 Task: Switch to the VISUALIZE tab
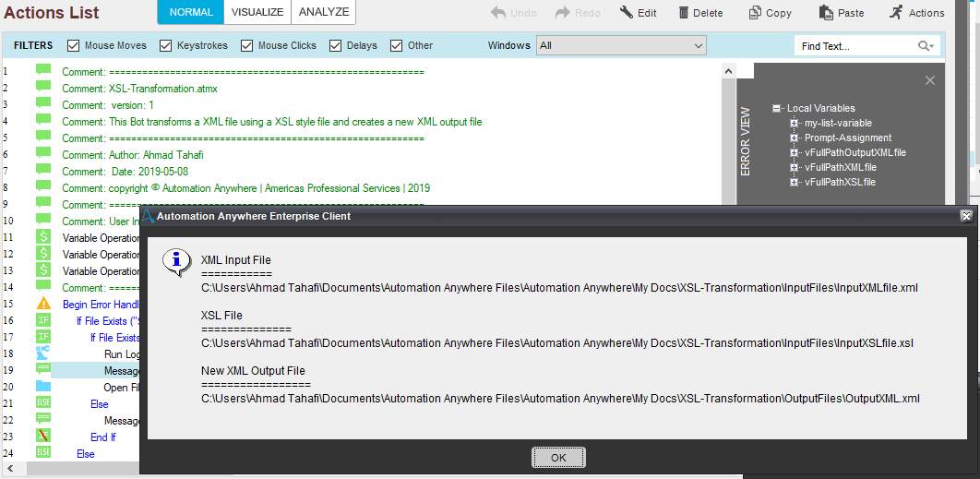point(257,12)
